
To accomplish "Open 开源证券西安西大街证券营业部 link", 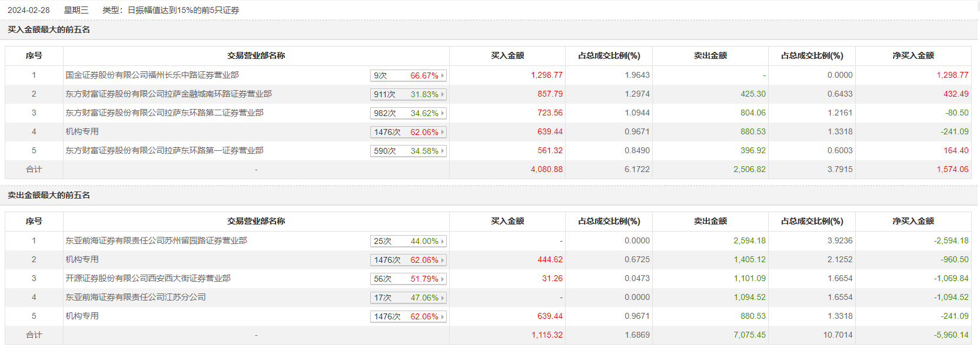I will [148, 278].
